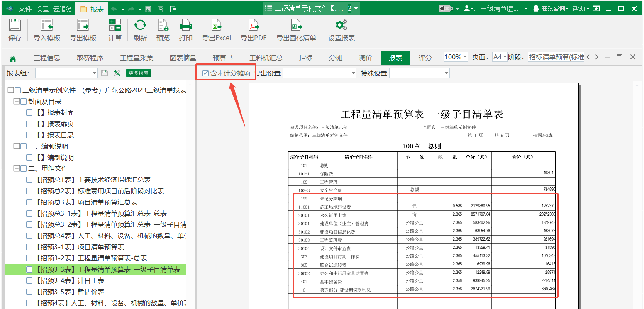Open the 文件 menu
The height and width of the screenshot is (309, 644).
(25, 9)
